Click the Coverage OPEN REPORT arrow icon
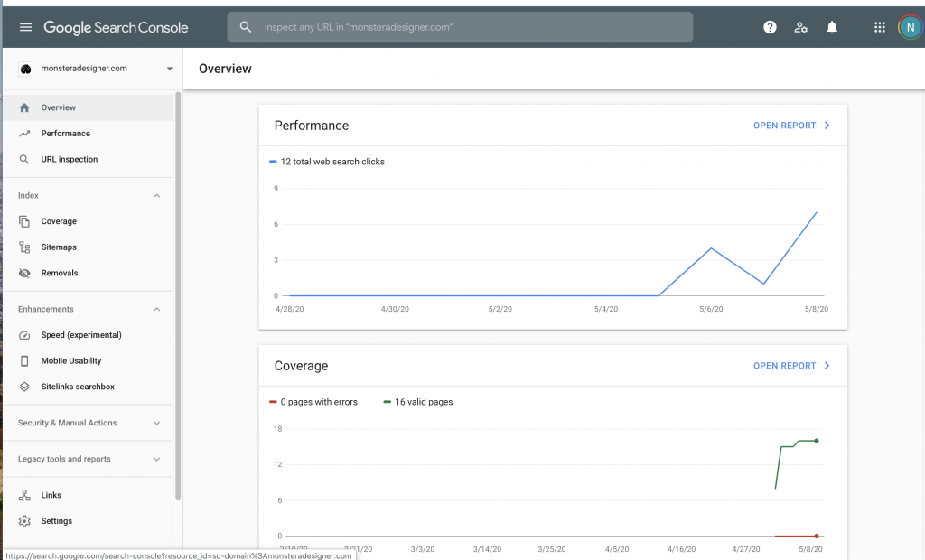Screen dimensions: 925x560 pyautogui.click(x=827, y=366)
